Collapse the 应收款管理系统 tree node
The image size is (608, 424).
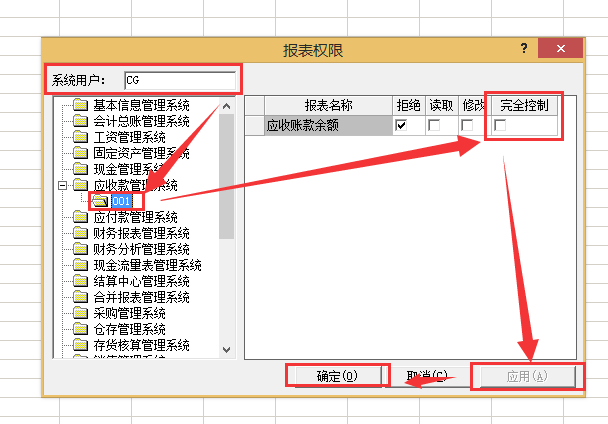tap(63, 185)
